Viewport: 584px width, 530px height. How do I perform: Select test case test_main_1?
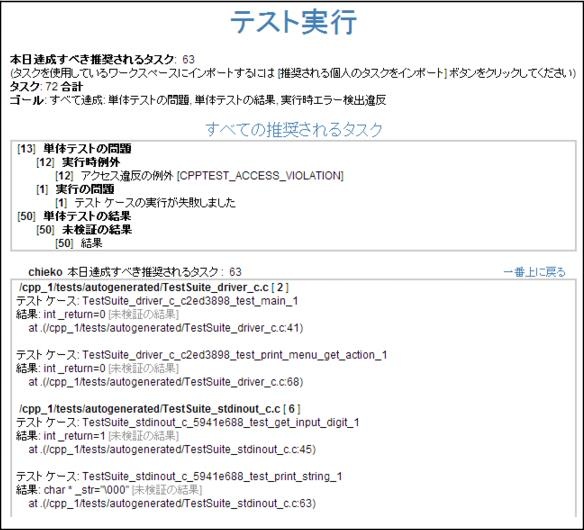[x=157, y=301]
